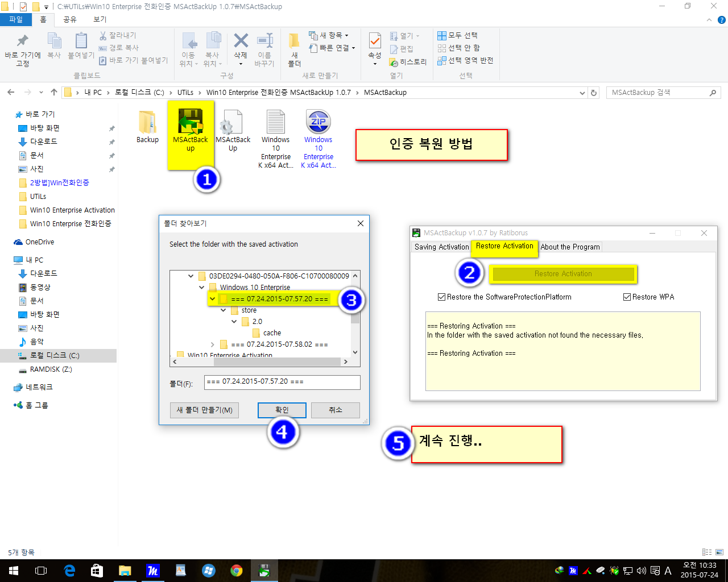This screenshot has height=582, width=728.
Task: Select the Restore Activation tab
Action: click(504, 246)
